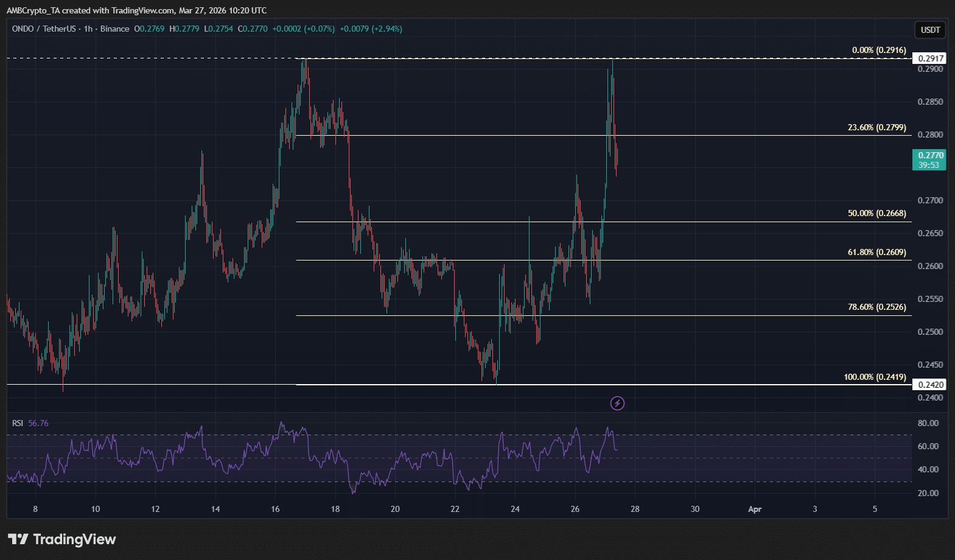Select the 100.00% (0.2419) Fibonacci level

875,377
